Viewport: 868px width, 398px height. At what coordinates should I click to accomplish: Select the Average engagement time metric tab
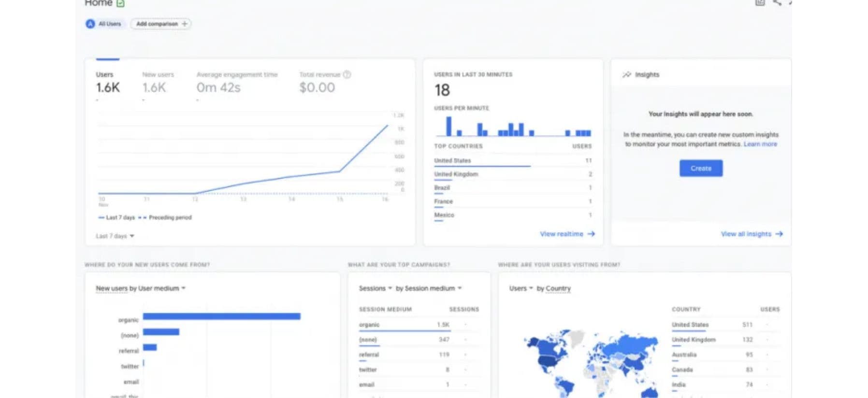coord(237,83)
